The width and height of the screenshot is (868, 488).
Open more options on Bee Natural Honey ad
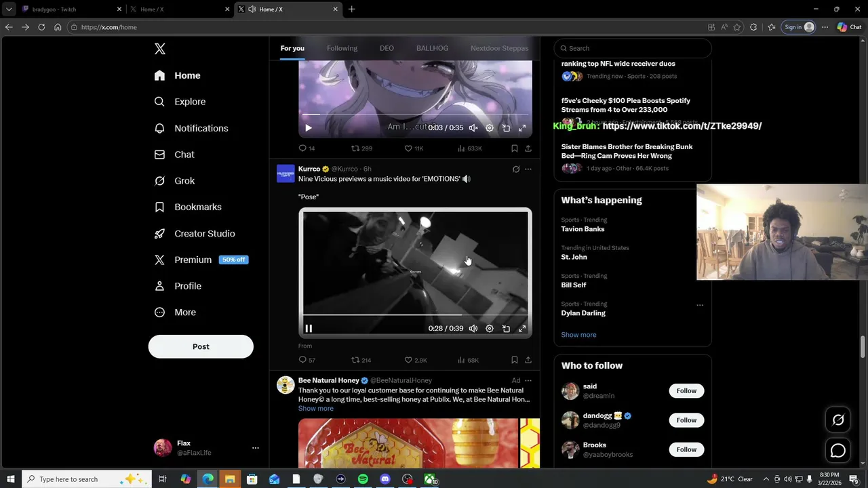pyautogui.click(x=528, y=381)
